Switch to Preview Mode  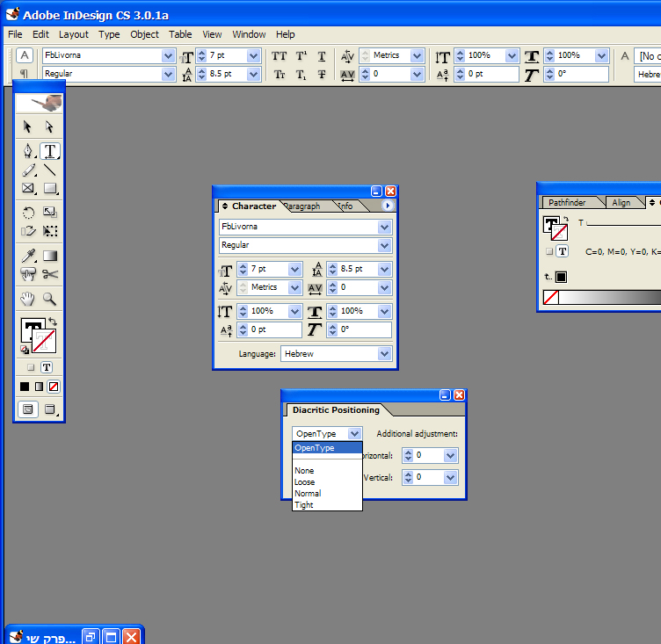point(50,409)
